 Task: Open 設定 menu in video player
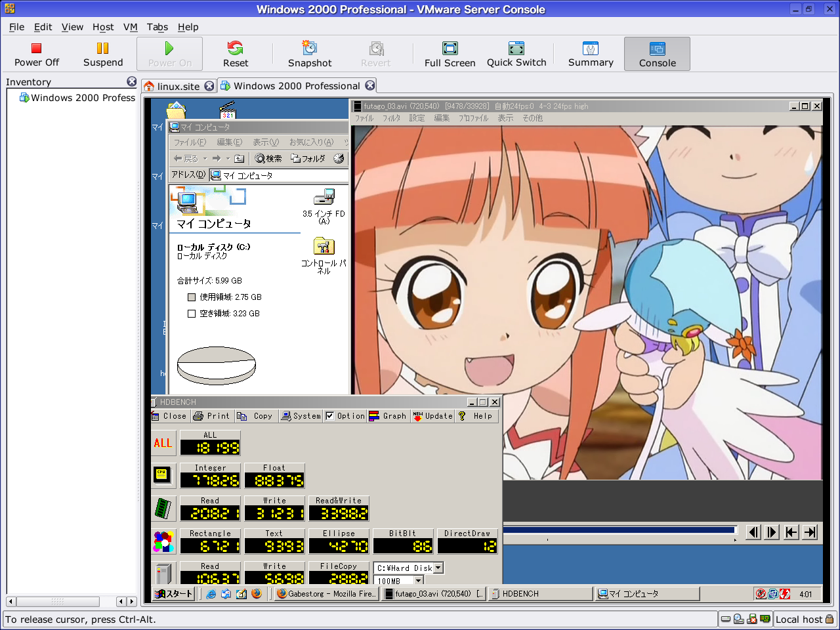417,118
